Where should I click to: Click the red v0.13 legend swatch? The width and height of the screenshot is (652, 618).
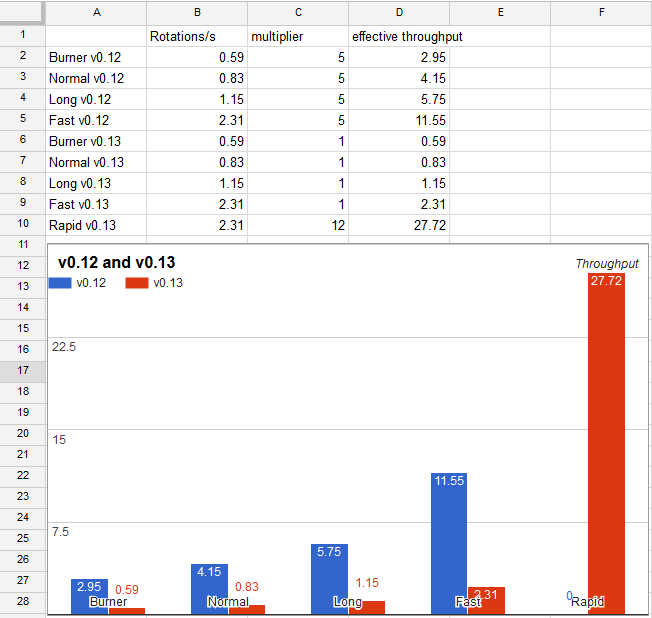[137, 283]
